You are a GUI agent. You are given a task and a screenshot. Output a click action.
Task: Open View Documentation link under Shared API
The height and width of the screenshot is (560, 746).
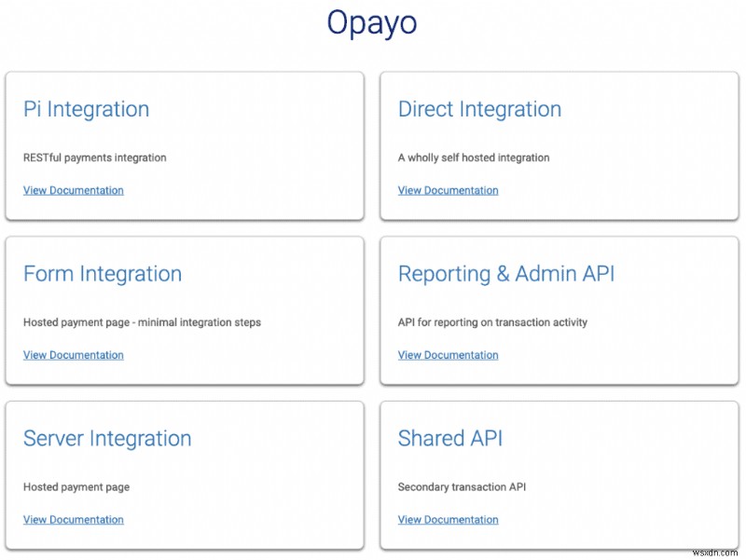pyautogui.click(x=449, y=520)
